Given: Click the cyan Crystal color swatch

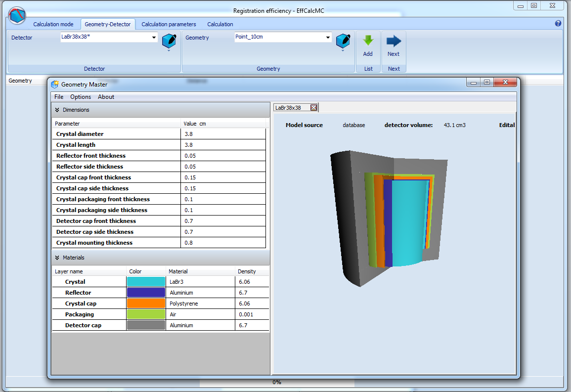Looking at the screenshot, I should 146,282.
